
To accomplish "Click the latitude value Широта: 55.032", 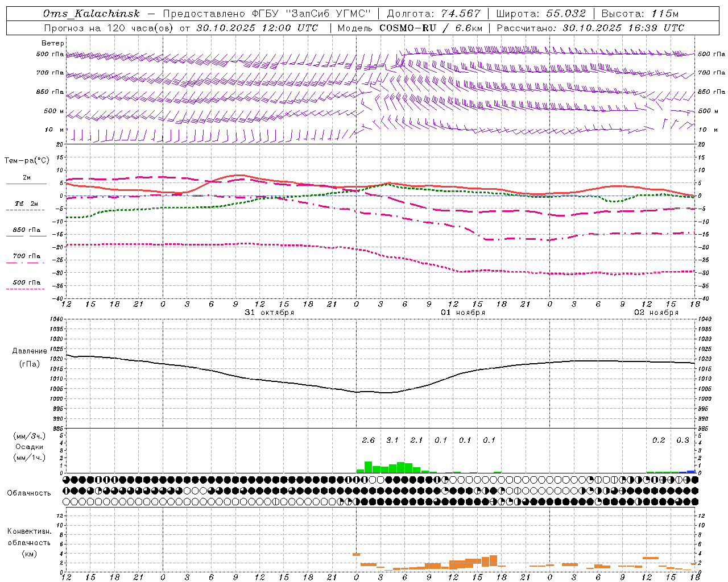I will (541, 14).
